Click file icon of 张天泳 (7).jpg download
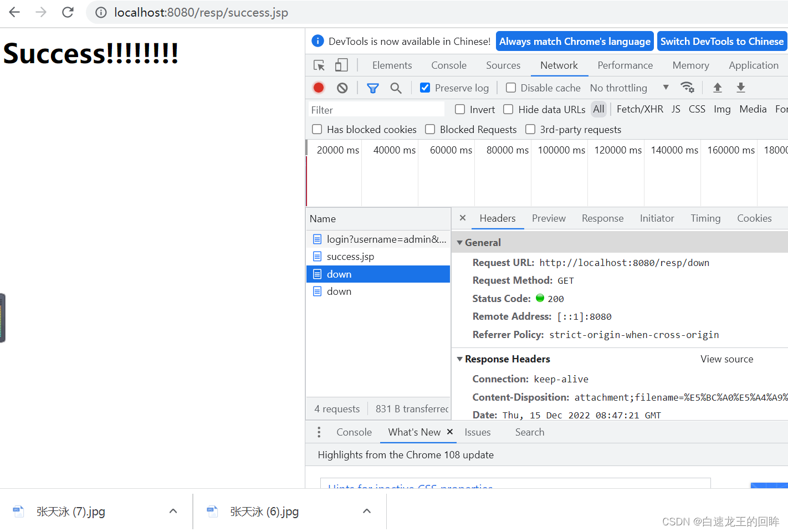This screenshot has height=532, width=788. pos(19,511)
